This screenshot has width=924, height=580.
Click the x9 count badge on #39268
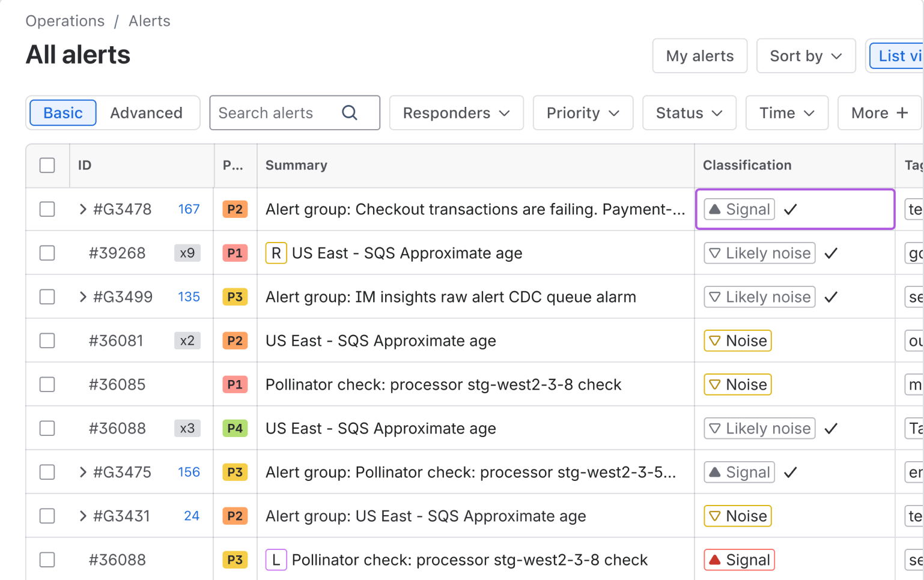(x=187, y=253)
